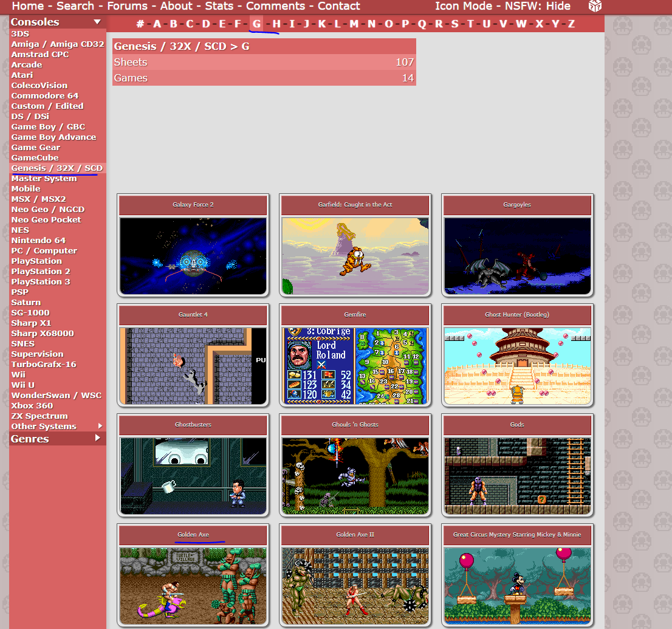Viewport: 672px width, 629px height.
Task: Select letter H in alphabet bar
Action: click(276, 24)
